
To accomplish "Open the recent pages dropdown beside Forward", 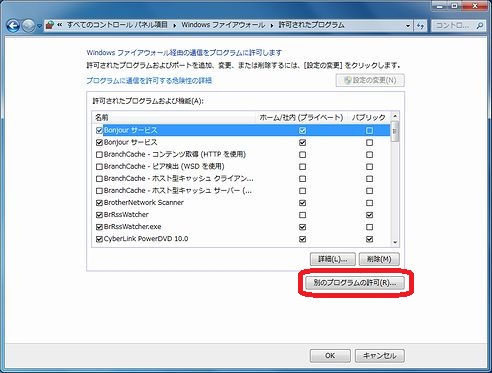I will click(39, 26).
